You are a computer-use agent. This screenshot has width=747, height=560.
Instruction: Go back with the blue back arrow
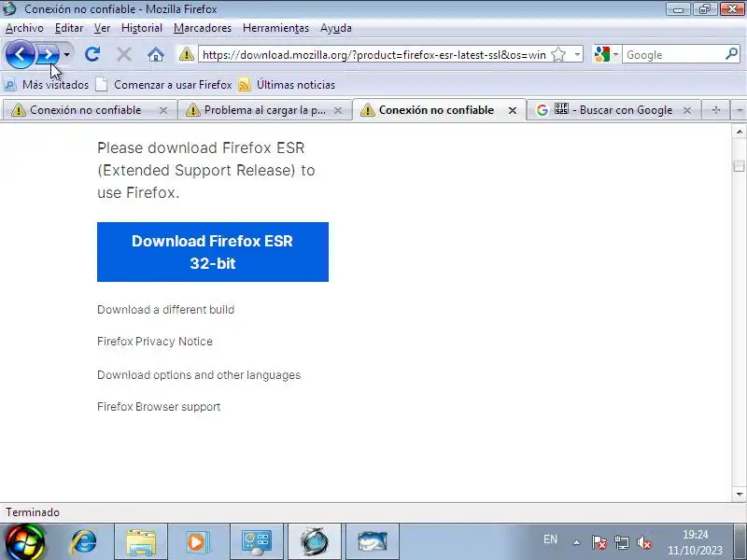[20, 55]
